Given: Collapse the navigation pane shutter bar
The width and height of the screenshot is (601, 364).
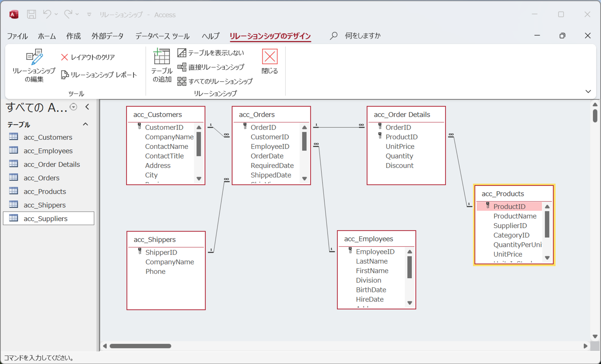Looking at the screenshot, I should [x=87, y=107].
